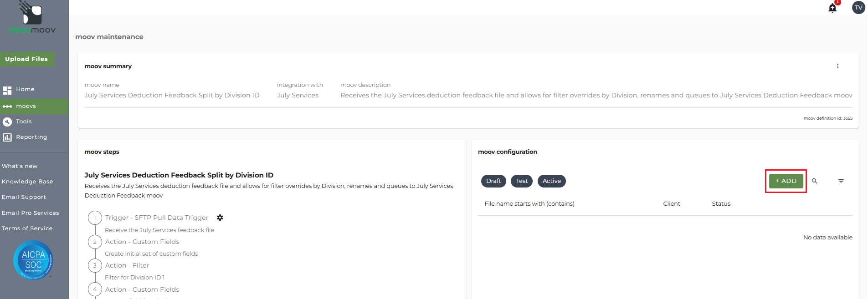Click the moovs dots icon
Image resolution: width=868 pixels, height=299 pixels.
[x=7, y=106]
